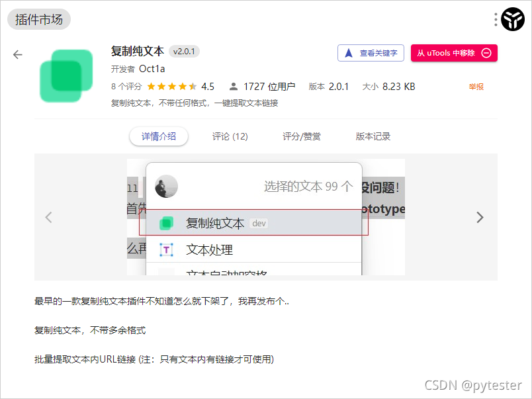Click 大小 8.23 KB text
The width and height of the screenshot is (532, 399).
389,87
